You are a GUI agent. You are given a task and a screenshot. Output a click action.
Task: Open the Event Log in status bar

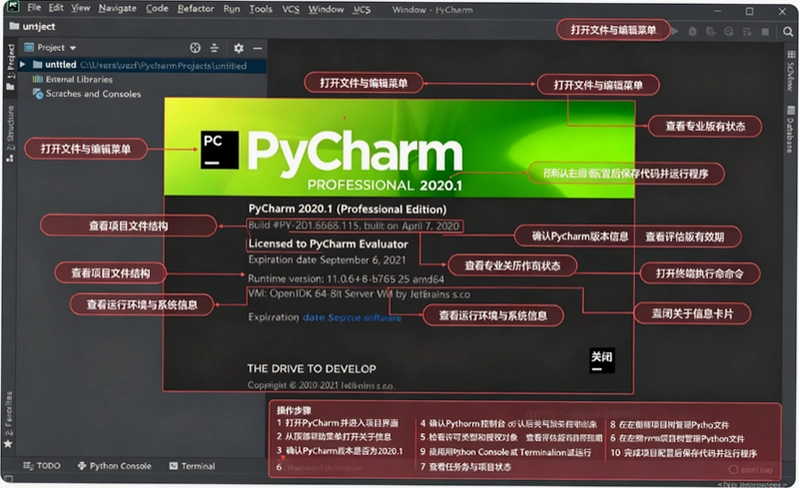click(x=751, y=469)
